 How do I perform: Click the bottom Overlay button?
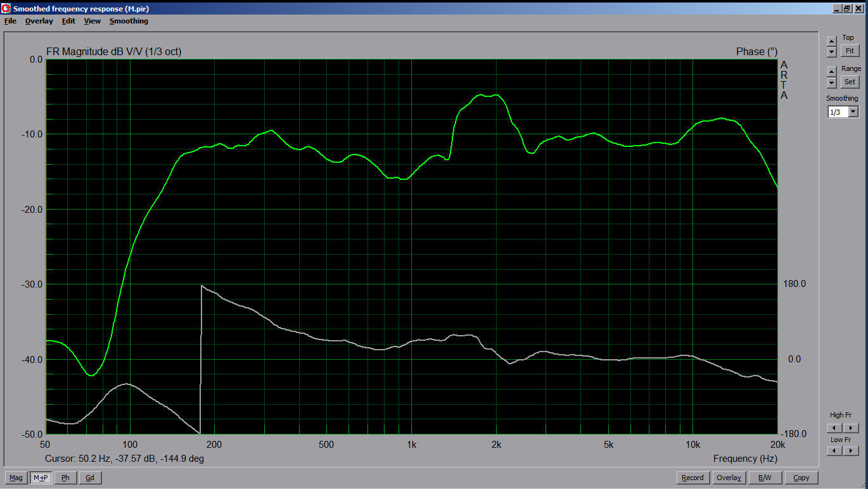[x=729, y=478]
